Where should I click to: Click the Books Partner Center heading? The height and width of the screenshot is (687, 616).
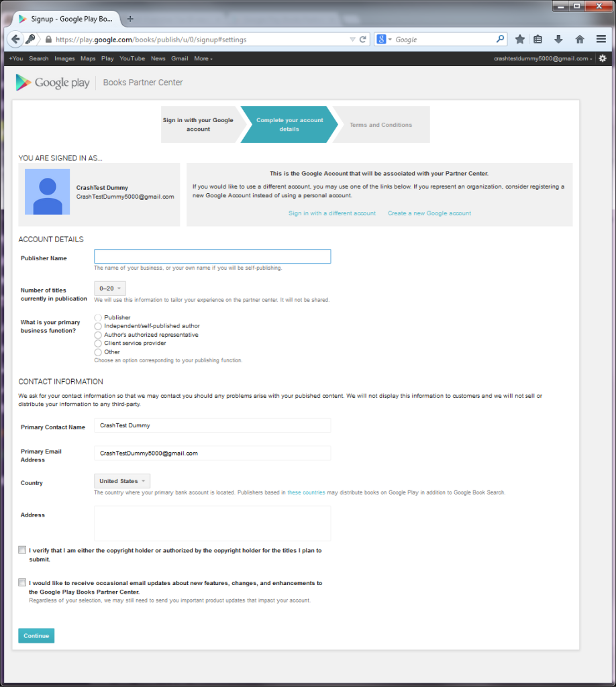pos(143,83)
